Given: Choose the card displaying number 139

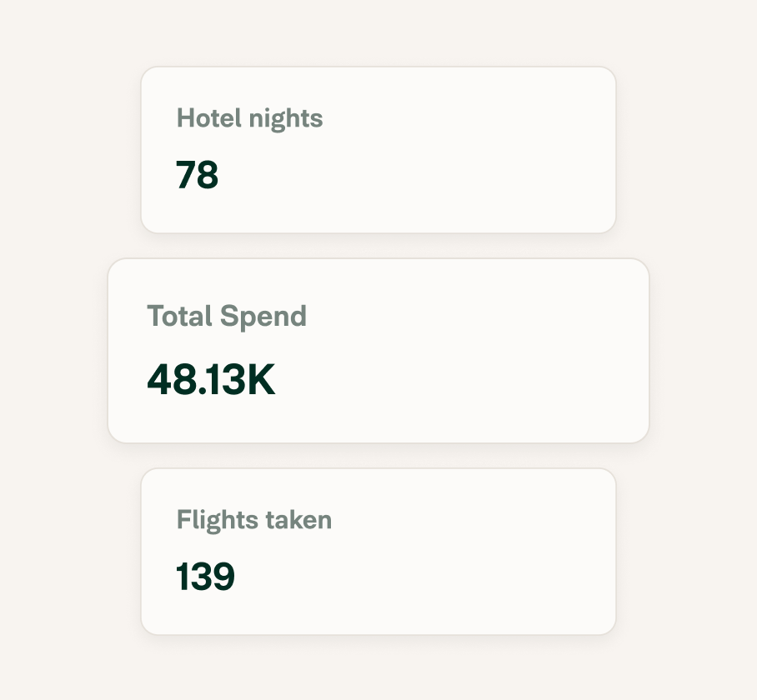Looking at the screenshot, I should [378, 552].
